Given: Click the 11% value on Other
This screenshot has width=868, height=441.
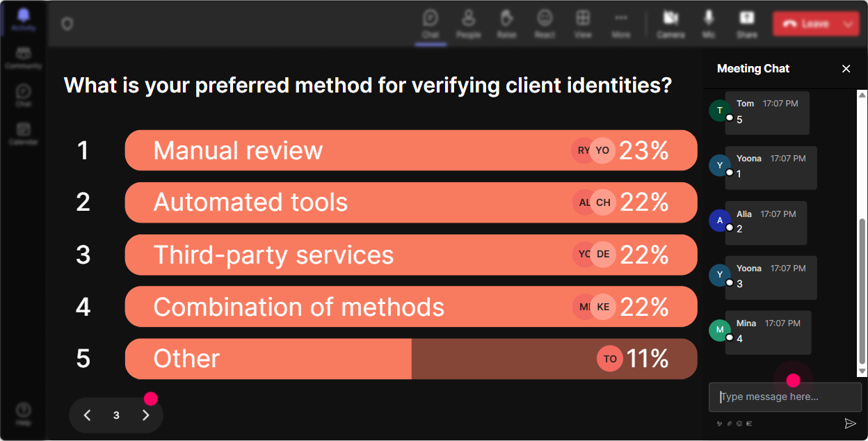Looking at the screenshot, I should [648, 359].
